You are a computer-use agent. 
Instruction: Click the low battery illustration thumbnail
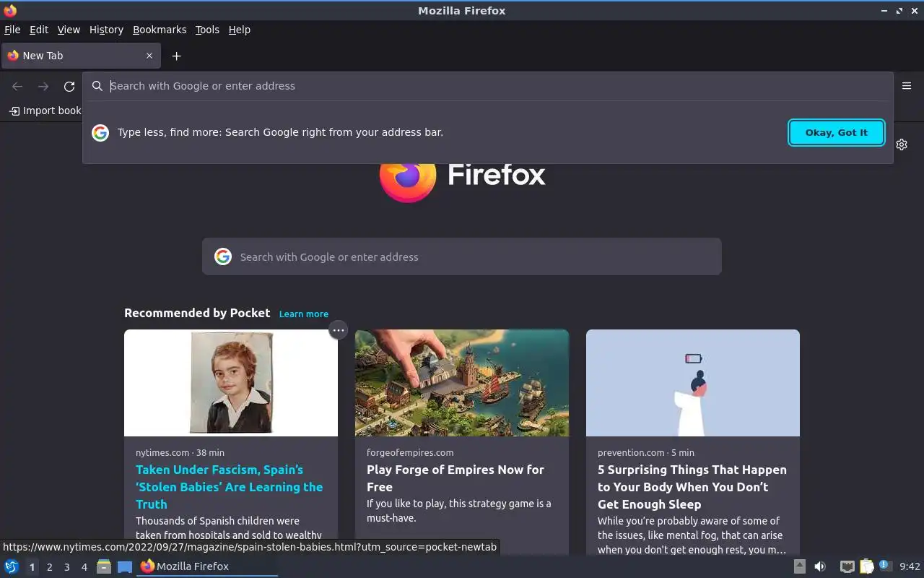(693, 383)
